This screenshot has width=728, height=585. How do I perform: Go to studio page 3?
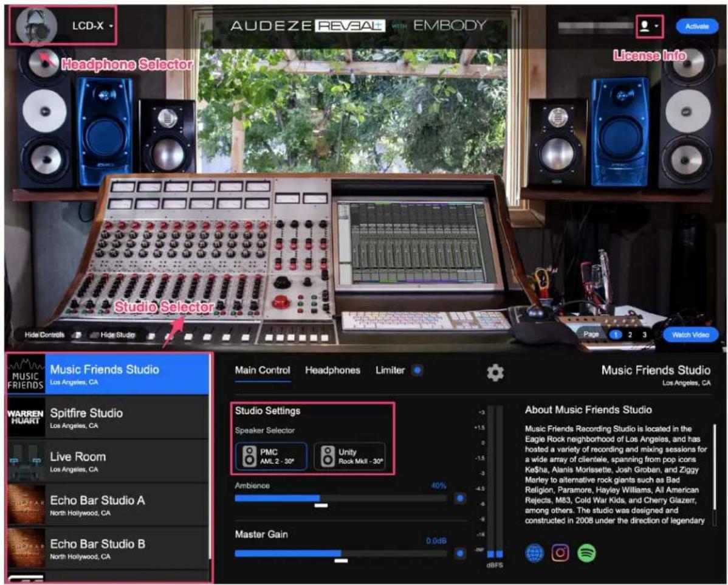pyautogui.click(x=644, y=334)
